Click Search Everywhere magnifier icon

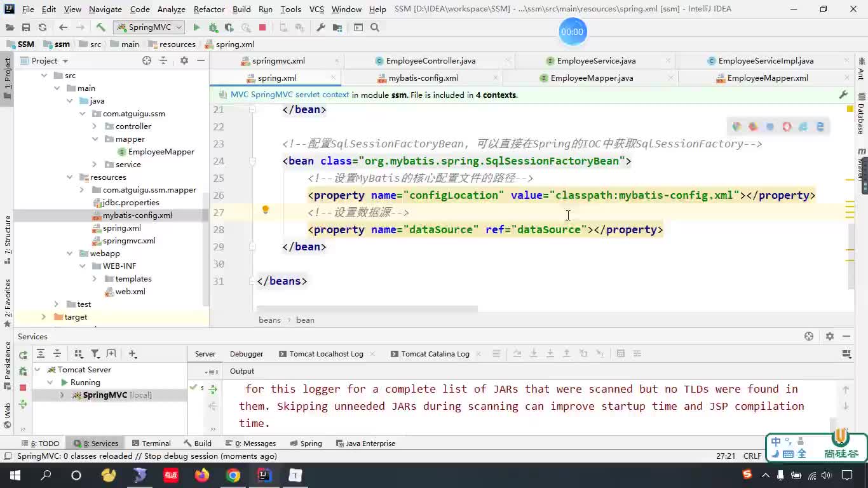click(x=375, y=27)
